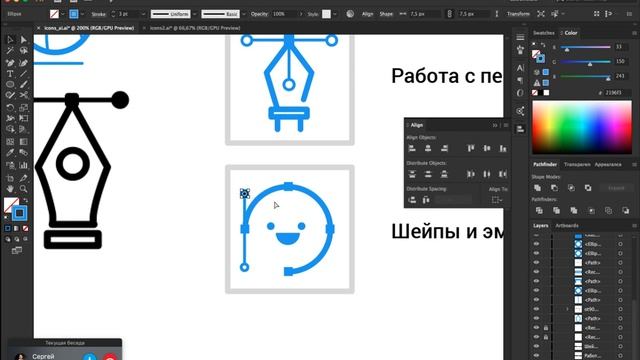The height and width of the screenshot is (360, 640).
Task: Switch to the Swatches tab
Action: [x=543, y=33]
